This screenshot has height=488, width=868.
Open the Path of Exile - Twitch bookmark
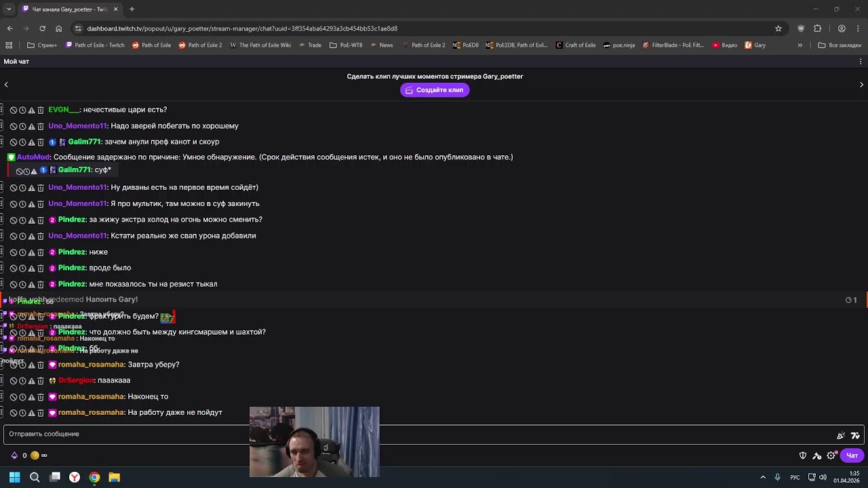95,45
